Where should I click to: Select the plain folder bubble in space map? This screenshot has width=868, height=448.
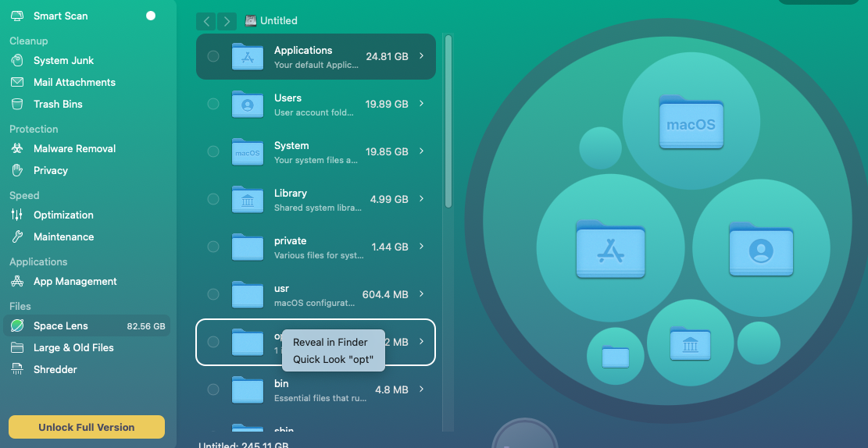[x=616, y=357]
